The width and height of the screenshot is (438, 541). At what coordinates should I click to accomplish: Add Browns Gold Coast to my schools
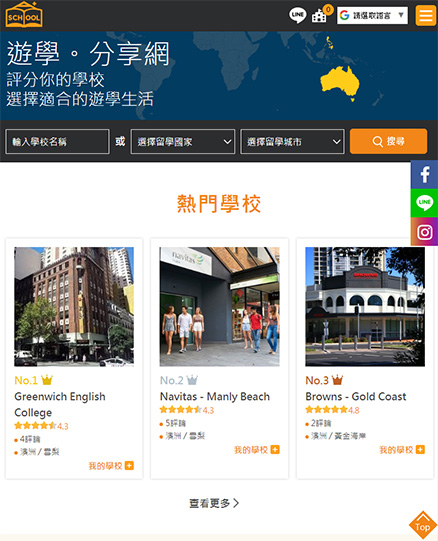tap(402, 450)
